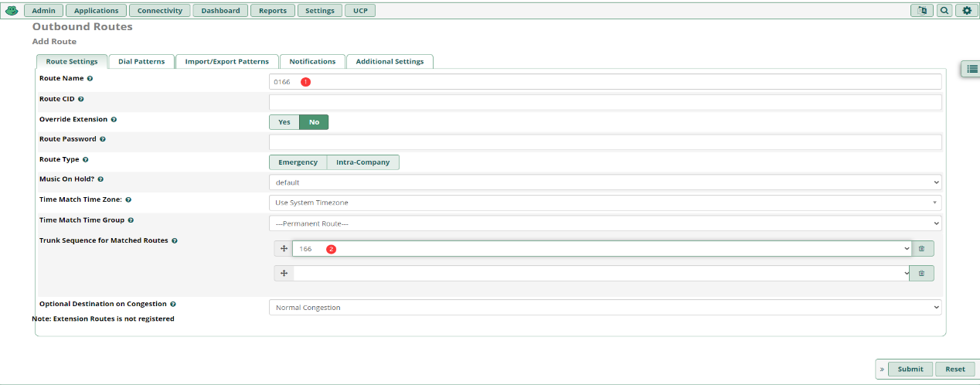
Task: Switch to Route Settings tab
Action: pyautogui.click(x=72, y=62)
